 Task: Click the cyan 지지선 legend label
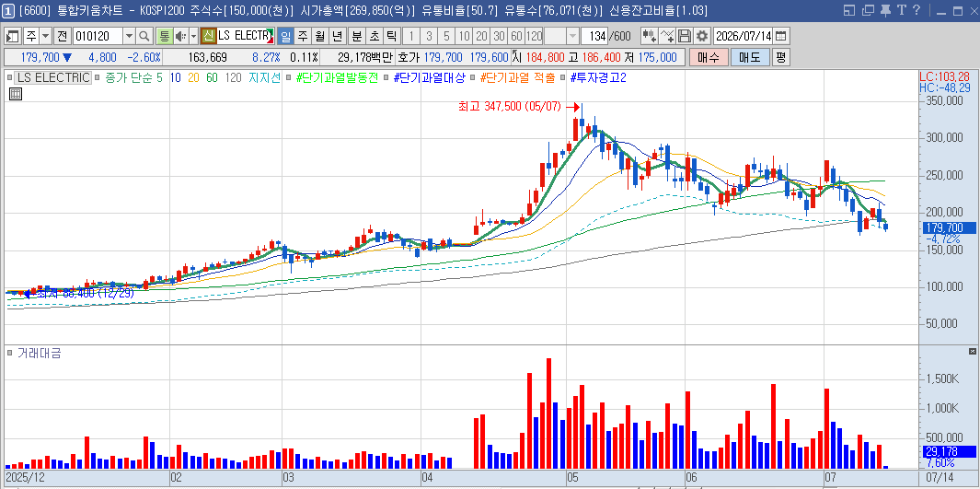264,78
